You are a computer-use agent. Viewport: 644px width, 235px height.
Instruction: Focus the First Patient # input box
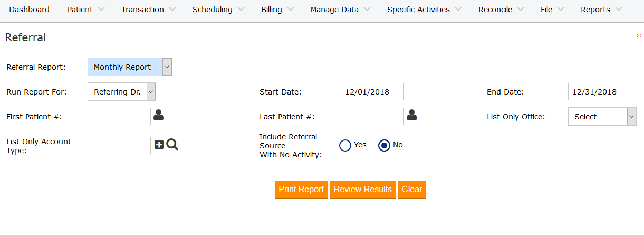[119, 117]
